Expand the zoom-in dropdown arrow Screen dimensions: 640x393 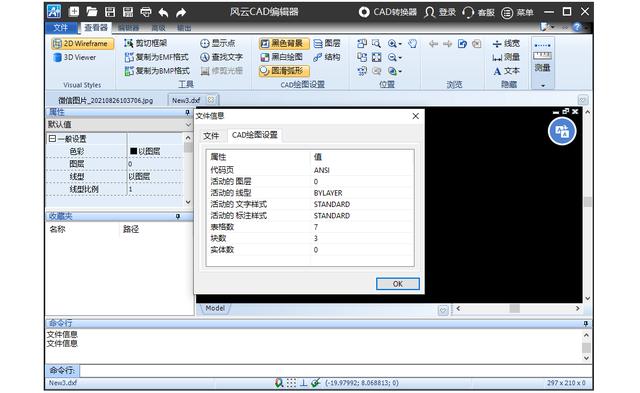click(400, 44)
